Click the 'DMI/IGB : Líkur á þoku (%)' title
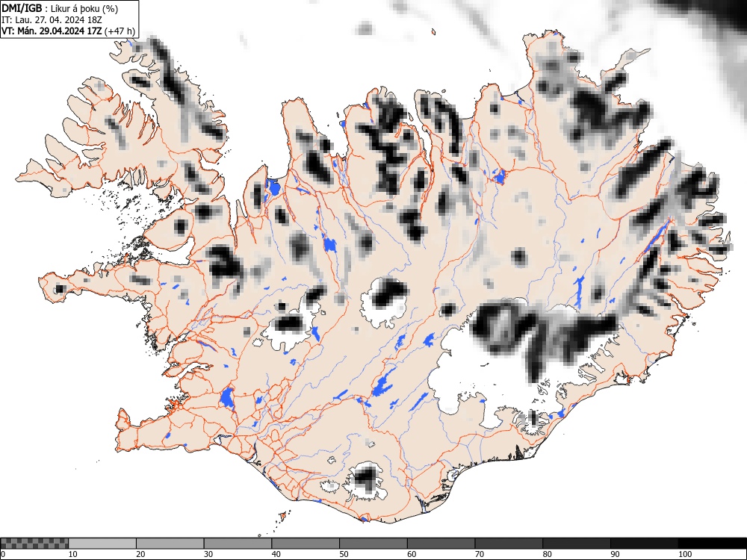747x560 pixels. coord(60,8)
